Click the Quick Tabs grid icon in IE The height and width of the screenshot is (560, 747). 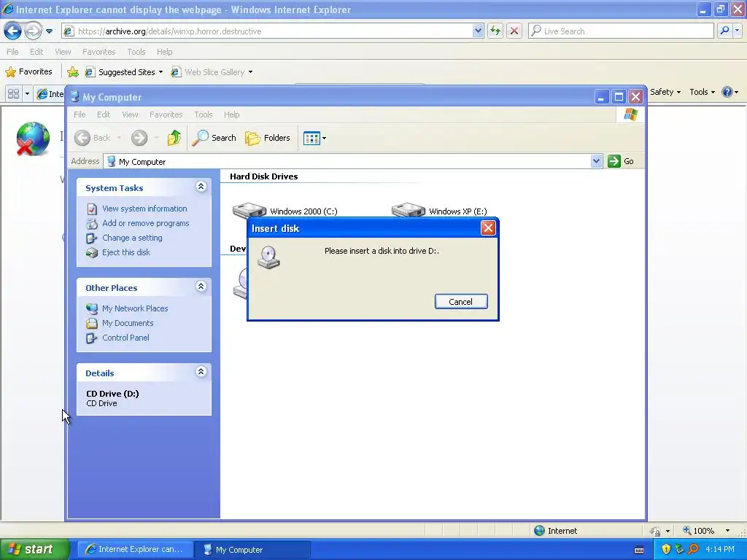(14, 94)
